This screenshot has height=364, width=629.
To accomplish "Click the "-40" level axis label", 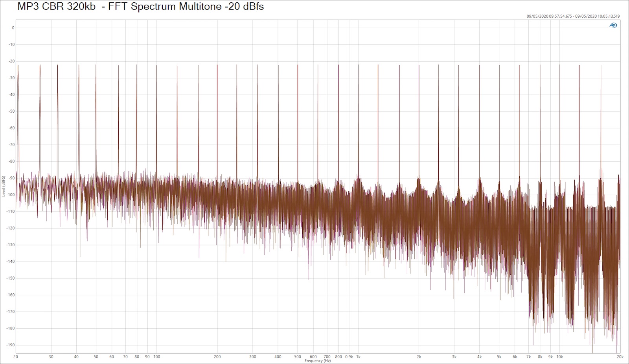I will [x=11, y=95].
